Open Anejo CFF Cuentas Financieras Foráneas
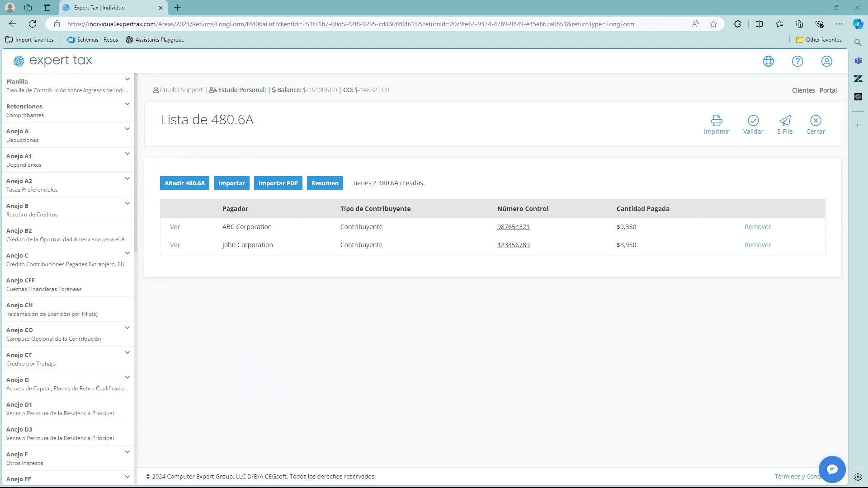868x488 pixels. [44, 285]
